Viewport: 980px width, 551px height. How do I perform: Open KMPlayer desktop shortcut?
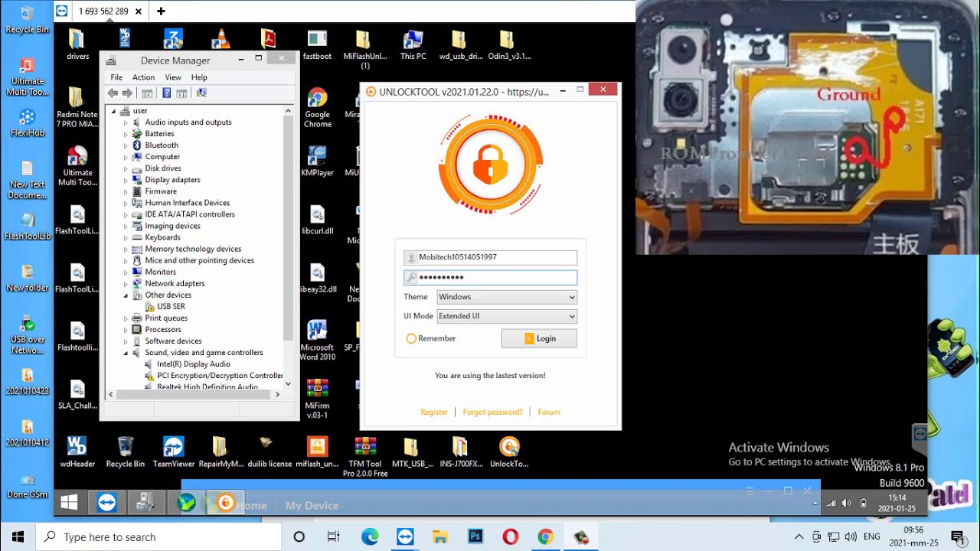(317, 161)
